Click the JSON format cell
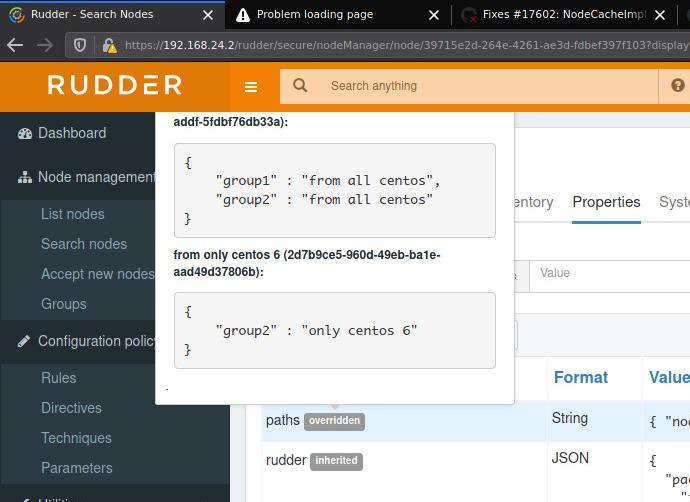The image size is (690, 502). pyautogui.click(x=570, y=458)
